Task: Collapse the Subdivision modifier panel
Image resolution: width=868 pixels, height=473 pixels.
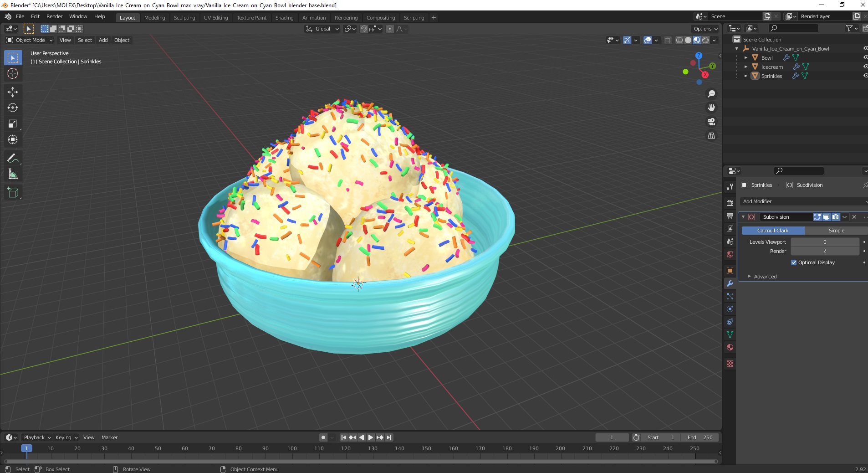Action: click(x=743, y=217)
